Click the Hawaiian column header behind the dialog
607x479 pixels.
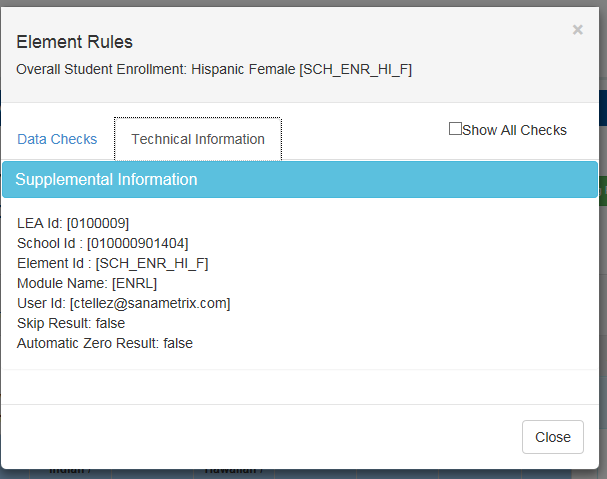click(x=233, y=470)
